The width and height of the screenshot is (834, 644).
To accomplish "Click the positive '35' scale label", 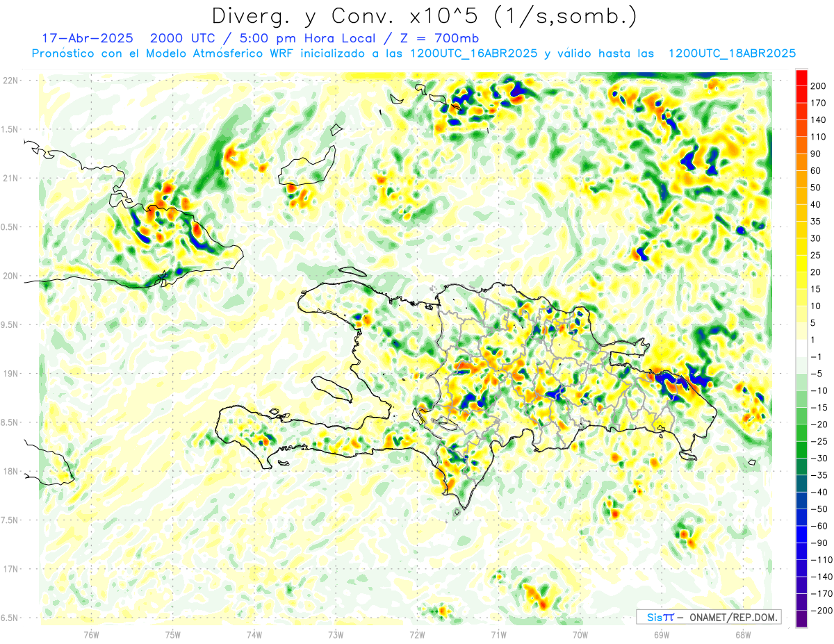I will pos(817,222).
